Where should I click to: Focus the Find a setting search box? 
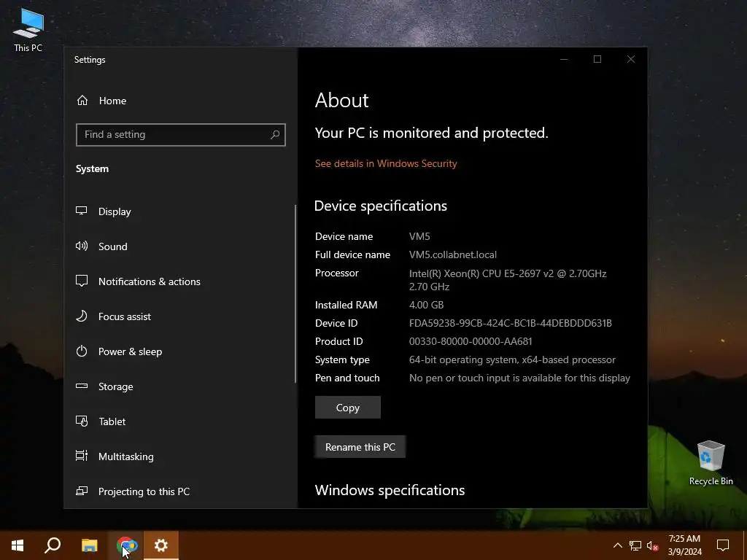coord(181,135)
